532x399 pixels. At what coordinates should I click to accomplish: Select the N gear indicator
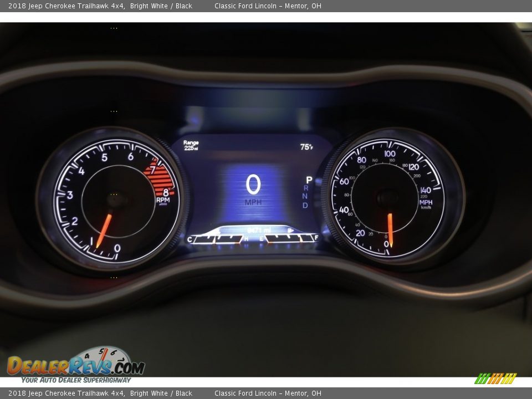(305, 197)
